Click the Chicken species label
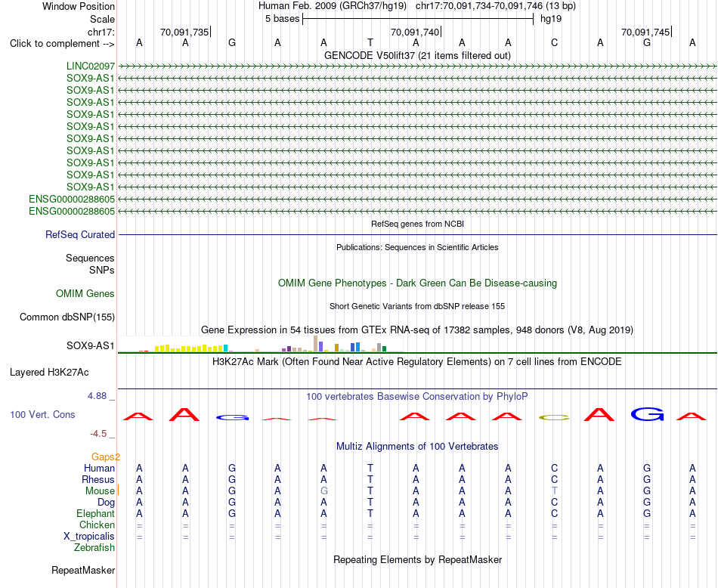The height and width of the screenshot is (588, 718). (x=97, y=525)
